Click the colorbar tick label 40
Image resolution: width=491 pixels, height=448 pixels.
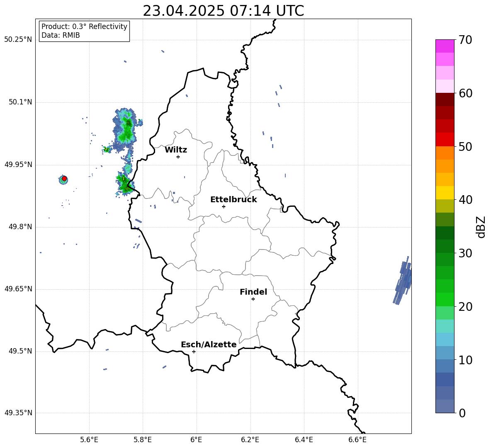pyautogui.click(x=465, y=200)
